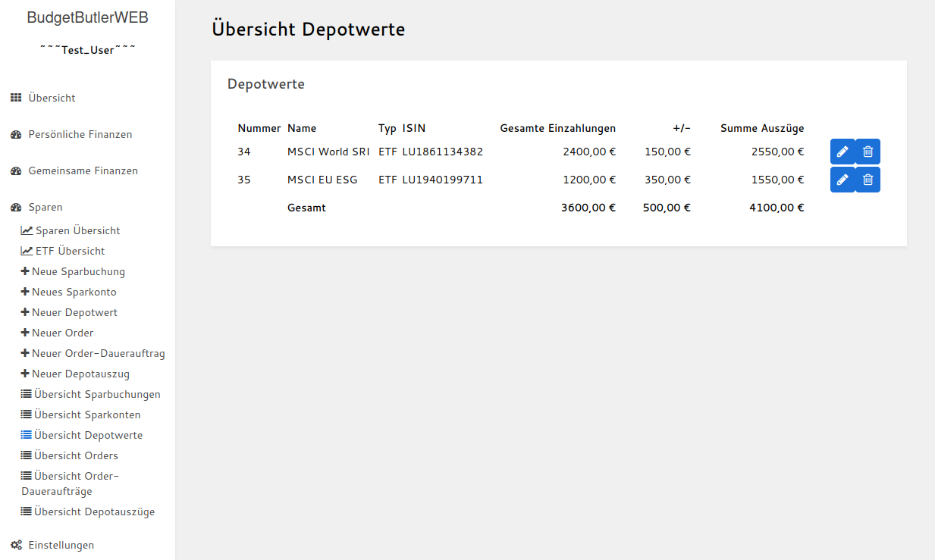
Task: Click the chart icon beside ETF Übersicht
Action: click(x=27, y=250)
